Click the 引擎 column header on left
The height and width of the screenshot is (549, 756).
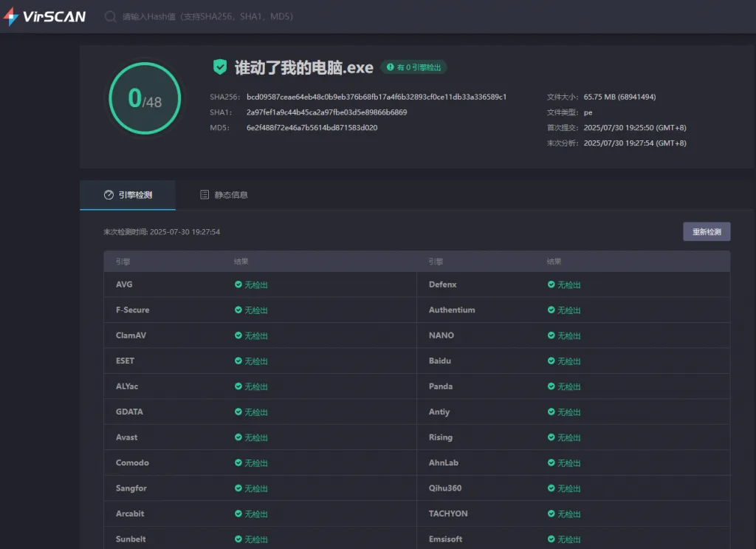click(x=123, y=262)
